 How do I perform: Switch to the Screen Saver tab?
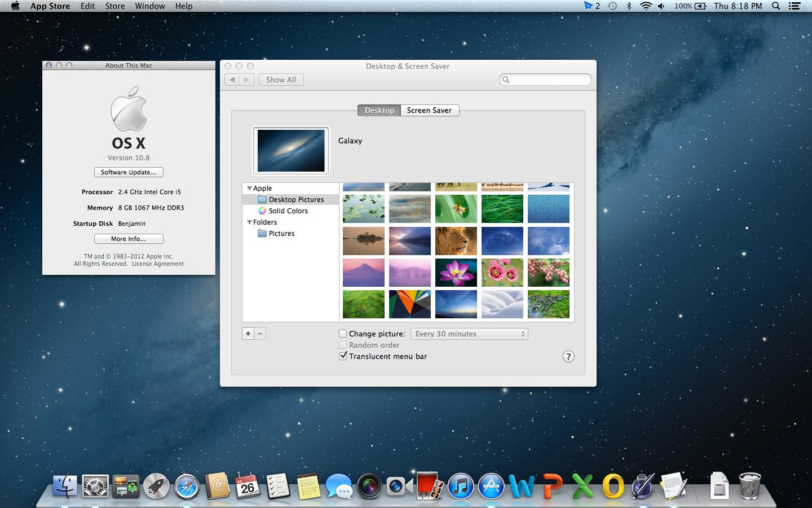pos(429,110)
